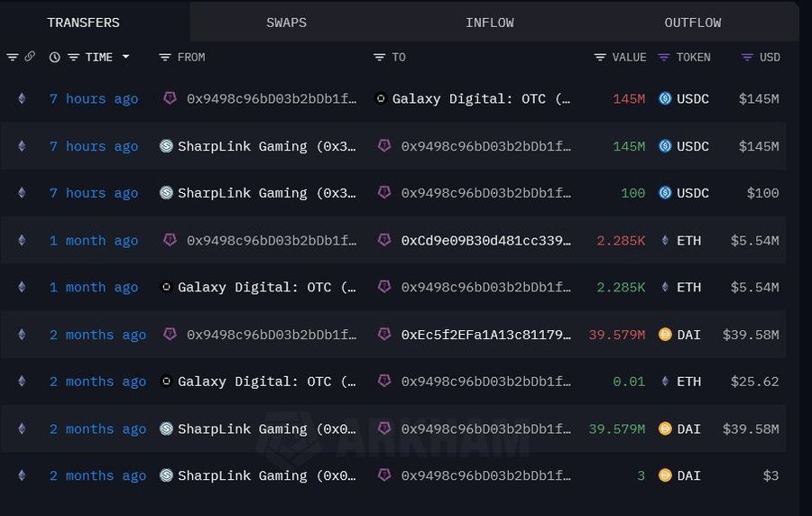The width and height of the screenshot is (812, 516).
Task: Click the 0x9498 sender address in the top row
Action: (x=272, y=99)
